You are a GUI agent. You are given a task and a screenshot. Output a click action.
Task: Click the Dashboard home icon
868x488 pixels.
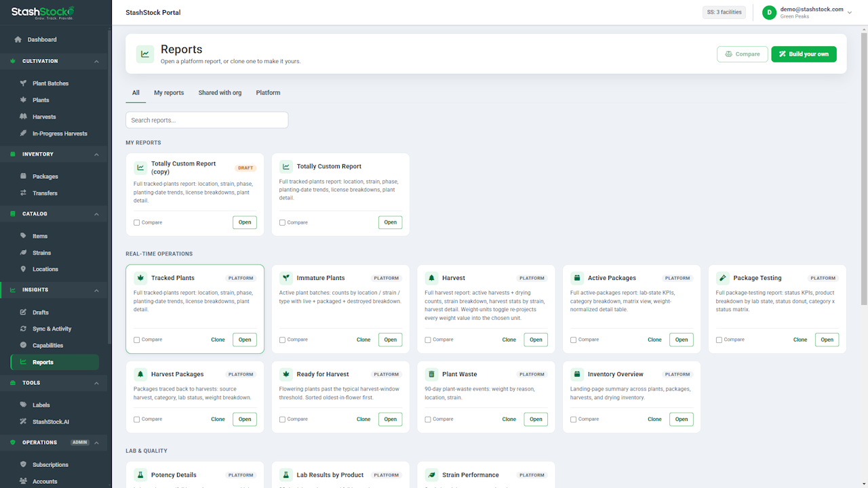(18, 39)
